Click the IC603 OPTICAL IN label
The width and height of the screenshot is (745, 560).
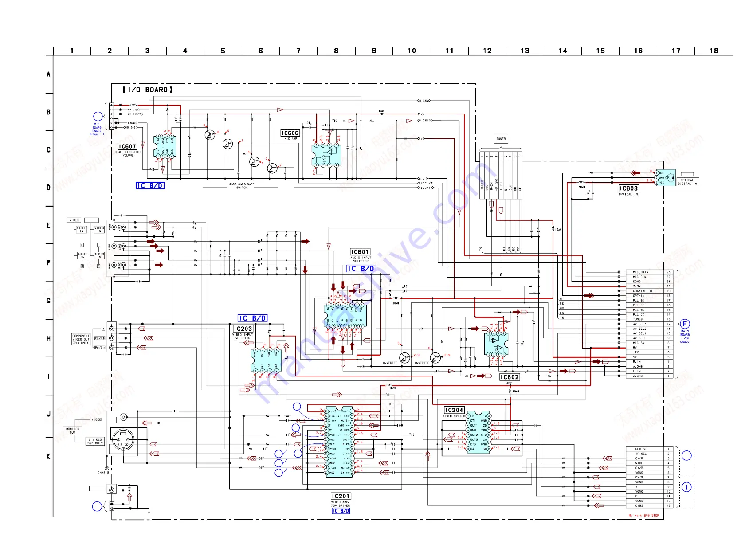coord(628,190)
